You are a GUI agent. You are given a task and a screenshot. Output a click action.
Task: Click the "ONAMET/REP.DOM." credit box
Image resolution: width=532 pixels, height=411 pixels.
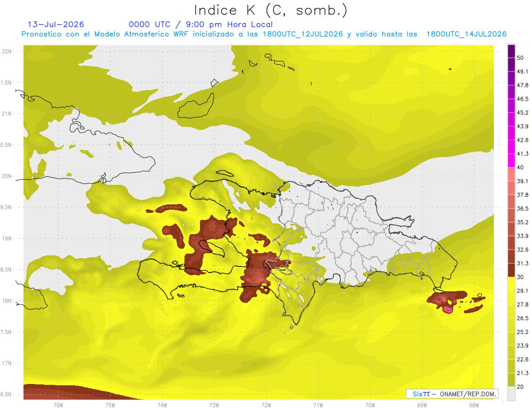pos(452,394)
